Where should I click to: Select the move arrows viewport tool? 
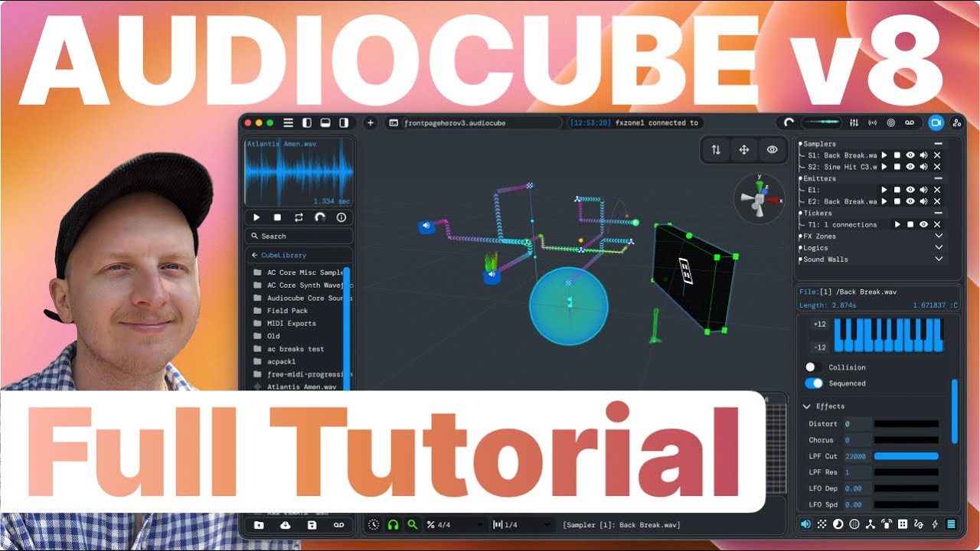point(743,150)
